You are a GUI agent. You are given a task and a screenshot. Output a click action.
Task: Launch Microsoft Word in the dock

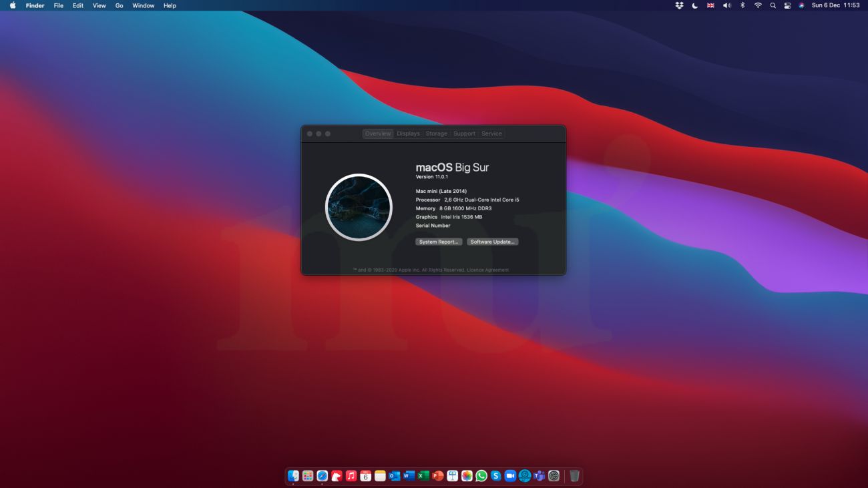(409, 476)
